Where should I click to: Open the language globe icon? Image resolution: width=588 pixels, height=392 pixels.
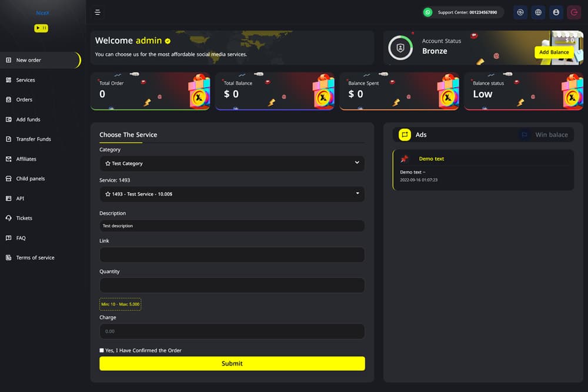538,12
